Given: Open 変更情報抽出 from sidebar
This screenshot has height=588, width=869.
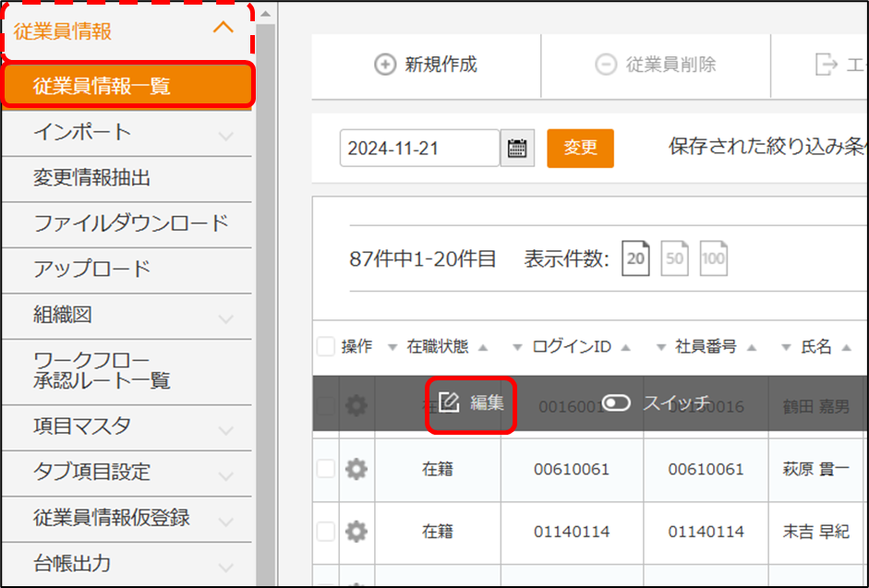Looking at the screenshot, I should coord(92,178).
